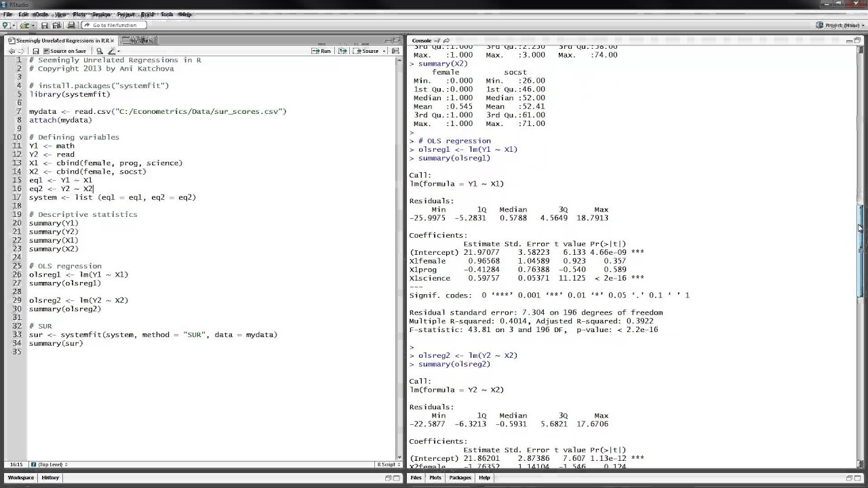Click the console working directory arrow icon

pos(446,41)
